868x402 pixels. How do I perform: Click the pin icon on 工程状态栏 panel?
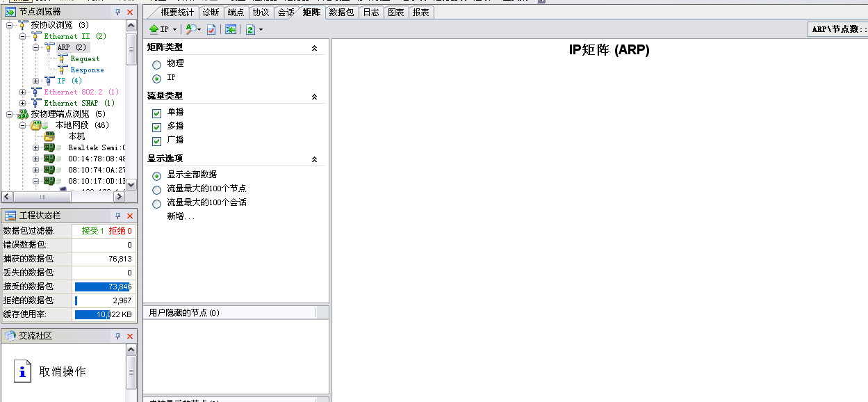pos(118,215)
